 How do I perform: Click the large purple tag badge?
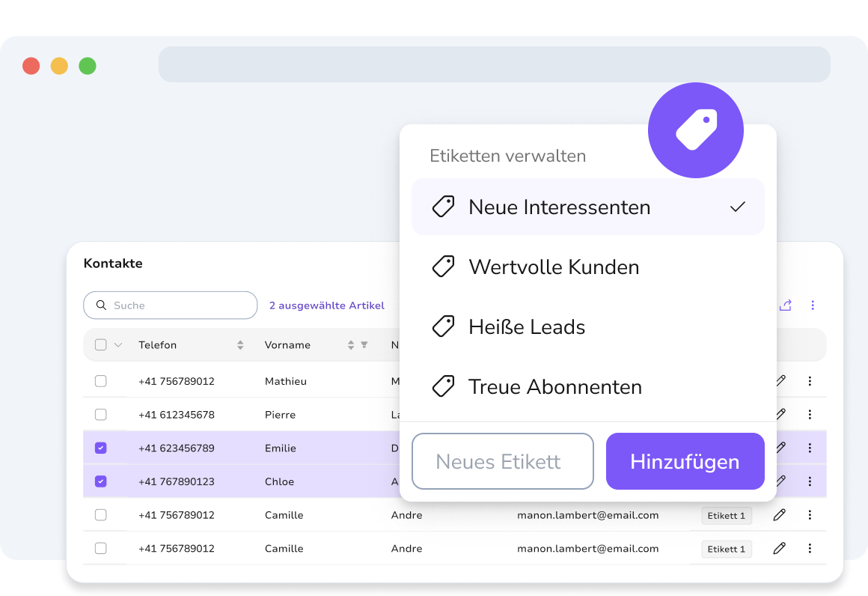click(x=696, y=130)
